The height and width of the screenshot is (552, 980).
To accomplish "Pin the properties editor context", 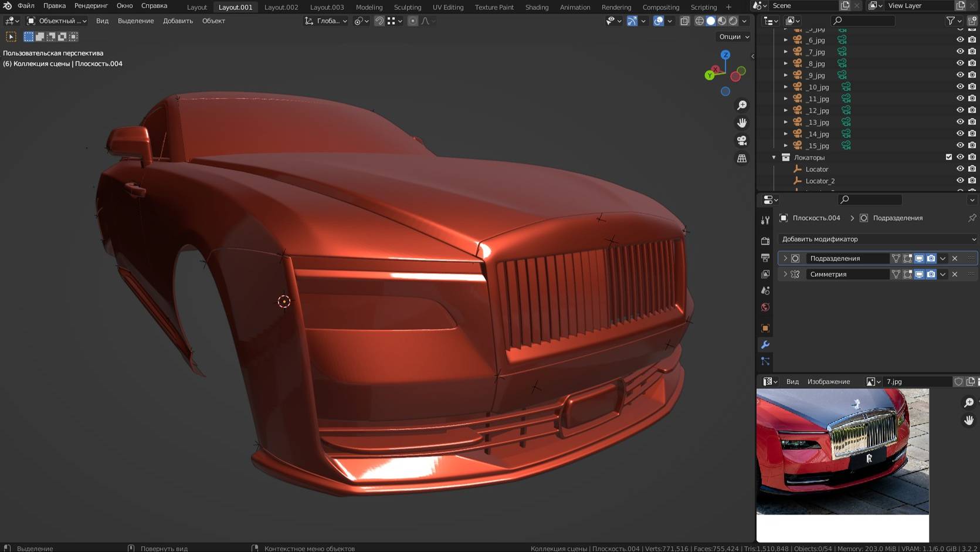I will pos(972,218).
